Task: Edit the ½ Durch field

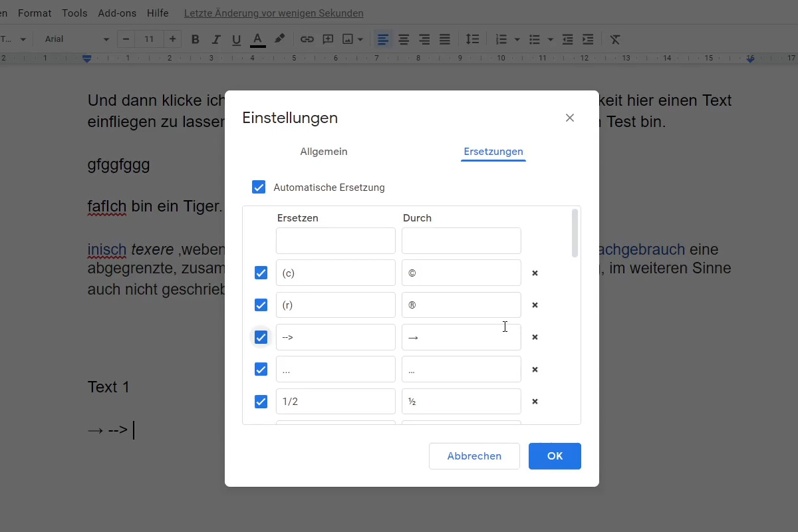Action: tap(462, 402)
